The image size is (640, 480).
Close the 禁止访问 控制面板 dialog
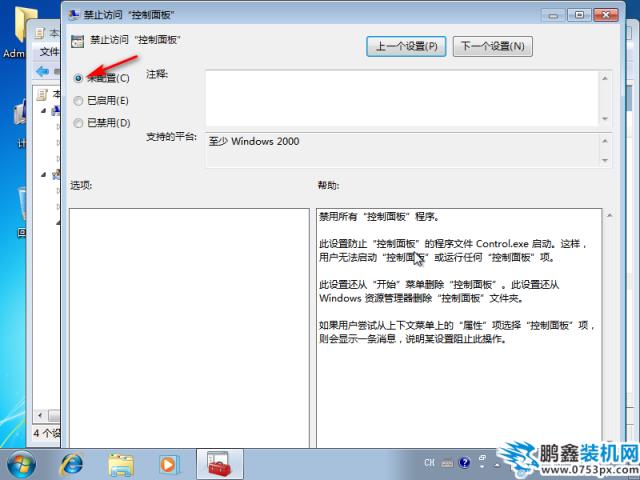606,15
